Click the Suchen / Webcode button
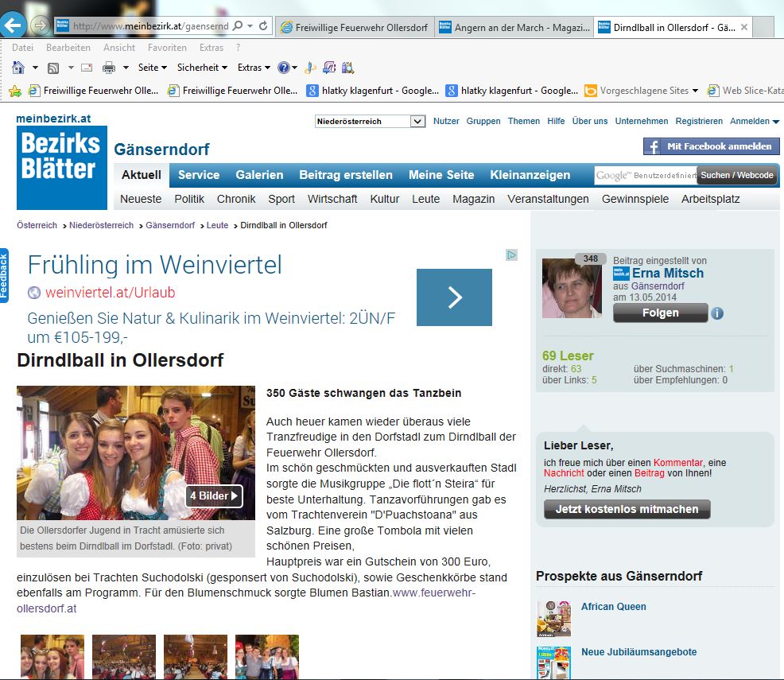This screenshot has width=784, height=680. pos(737,175)
